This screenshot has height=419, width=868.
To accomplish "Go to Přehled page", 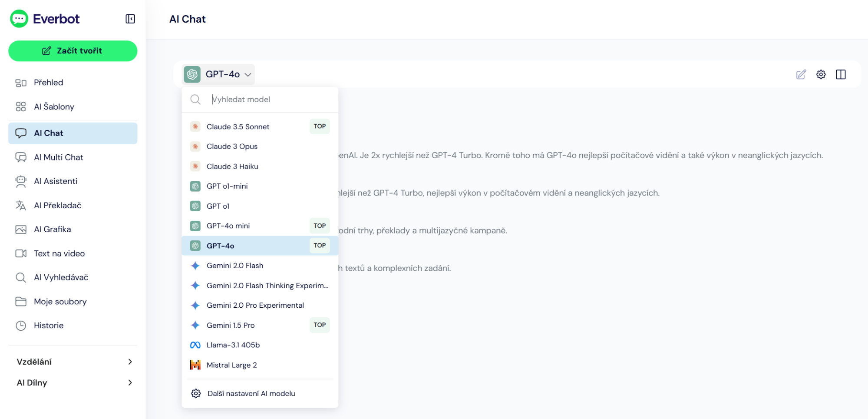I will coord(73,83).
